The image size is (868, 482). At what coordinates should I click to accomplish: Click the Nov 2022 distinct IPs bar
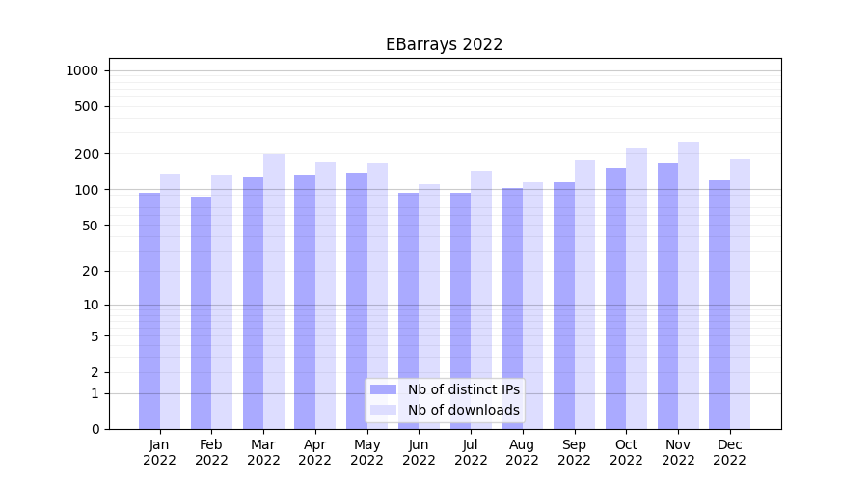pos(667,294)
